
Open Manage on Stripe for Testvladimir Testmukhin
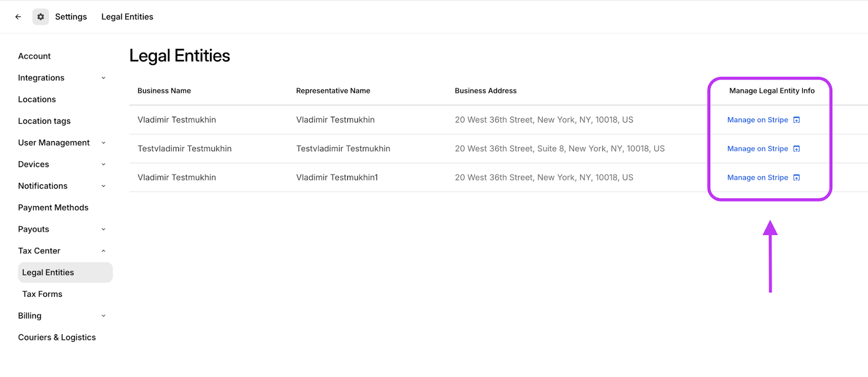click(757, 149)
